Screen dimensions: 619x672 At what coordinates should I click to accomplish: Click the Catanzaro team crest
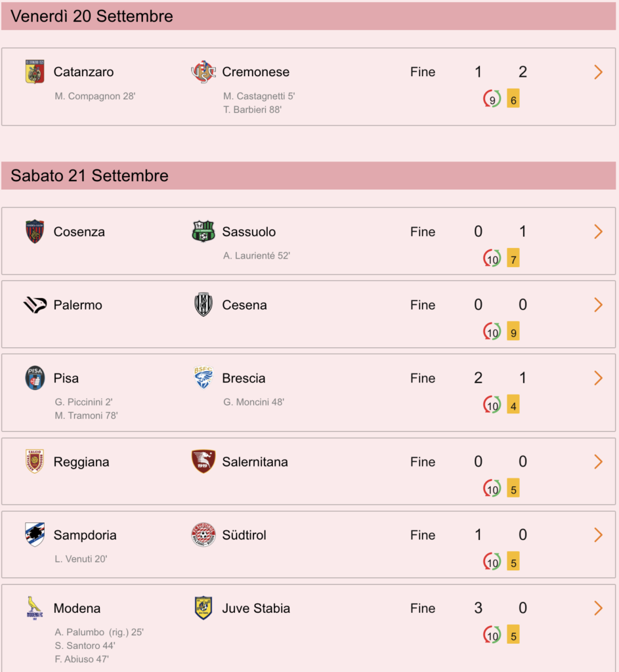click(35, 72)
